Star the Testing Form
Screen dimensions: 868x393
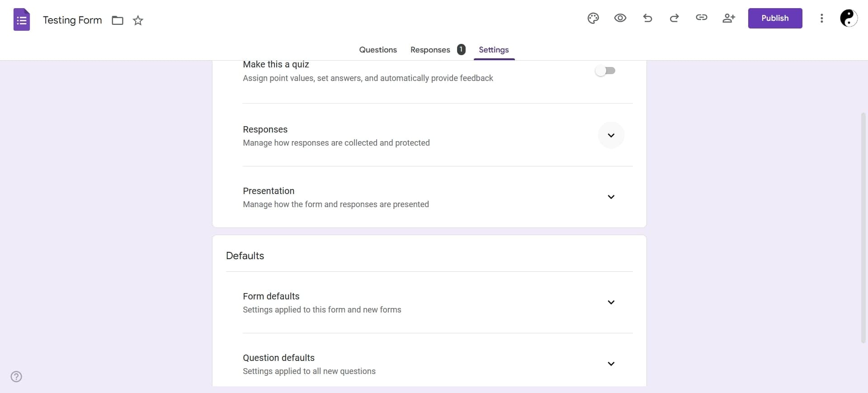pyautogui.click(x=138, y=20)
